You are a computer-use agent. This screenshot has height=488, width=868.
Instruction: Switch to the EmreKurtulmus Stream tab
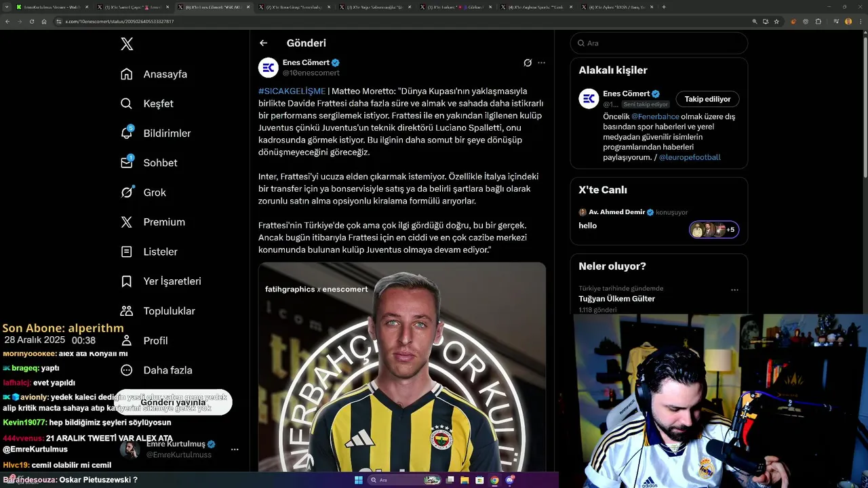51,7
